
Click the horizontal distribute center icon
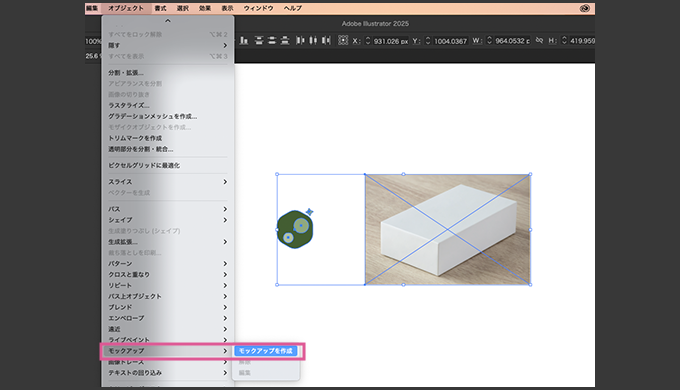[x=313, y=40]
